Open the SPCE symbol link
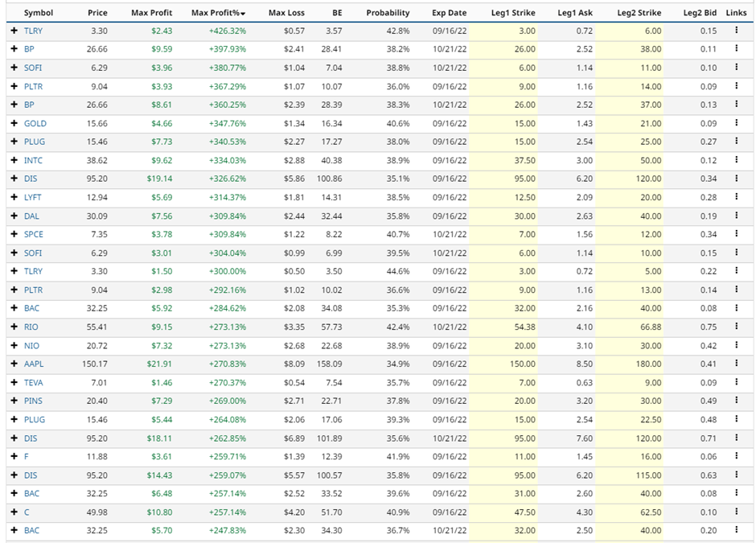 [x=34, y=234]
